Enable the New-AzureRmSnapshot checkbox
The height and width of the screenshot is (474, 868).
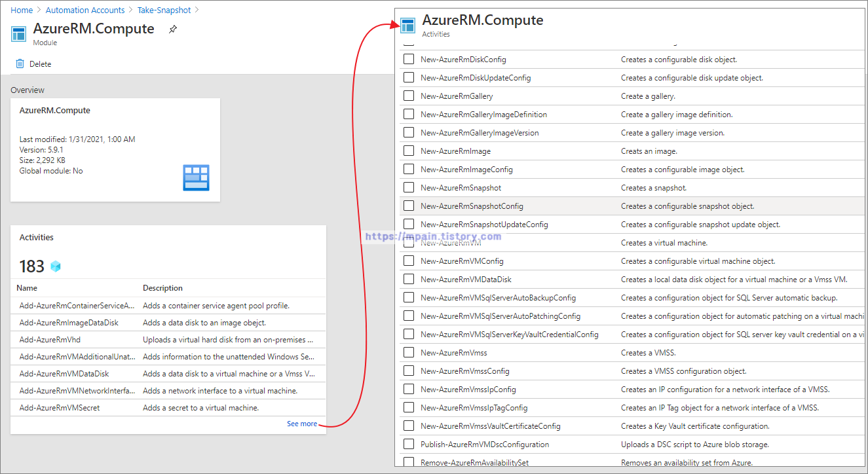(x=409, y=187)
